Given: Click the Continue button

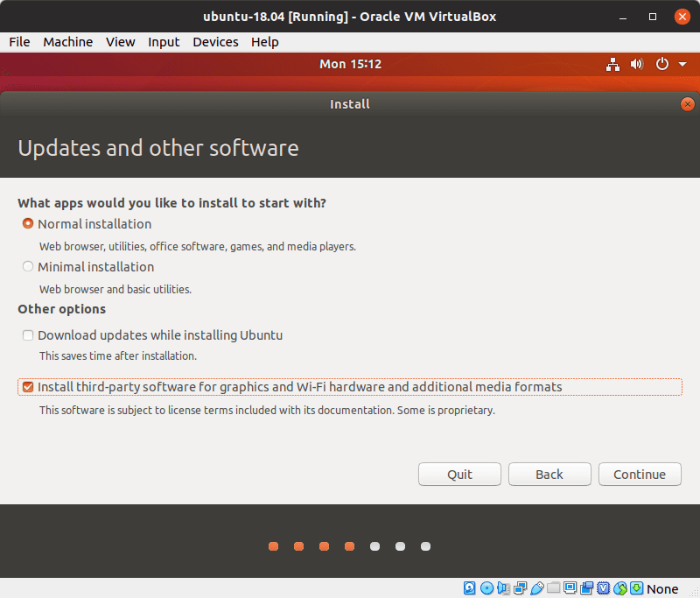Looking at the screenshot, I should [640, 474].
